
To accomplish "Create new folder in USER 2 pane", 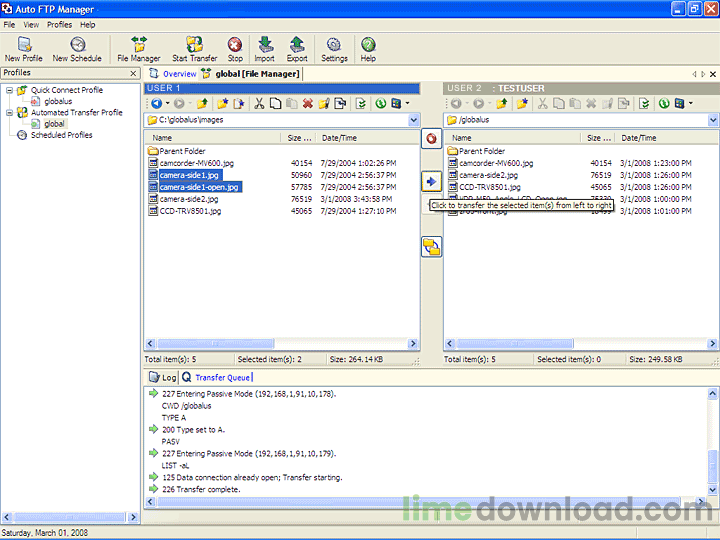I will pyautogui.click(x=522, y=104).
